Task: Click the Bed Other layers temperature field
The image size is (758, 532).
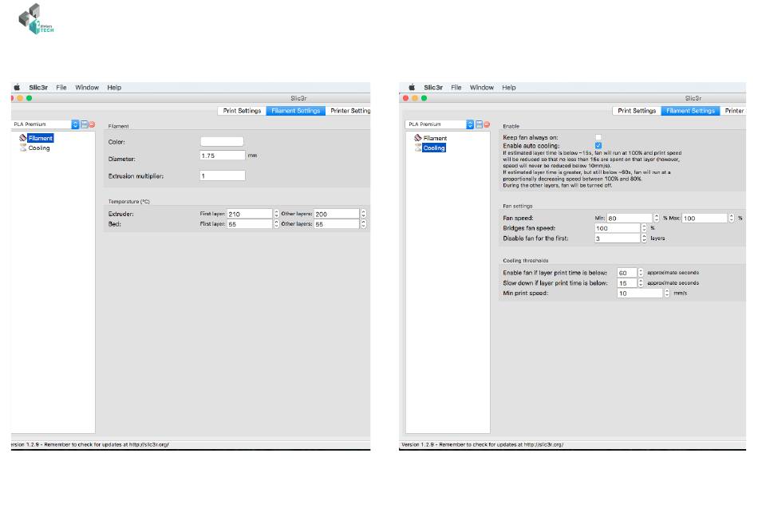Action: pyautogui.click(x=337, y=223)
